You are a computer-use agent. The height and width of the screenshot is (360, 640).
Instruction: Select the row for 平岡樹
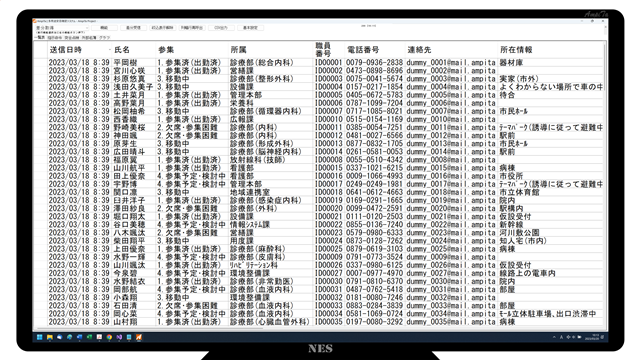(x=318, y=62)
